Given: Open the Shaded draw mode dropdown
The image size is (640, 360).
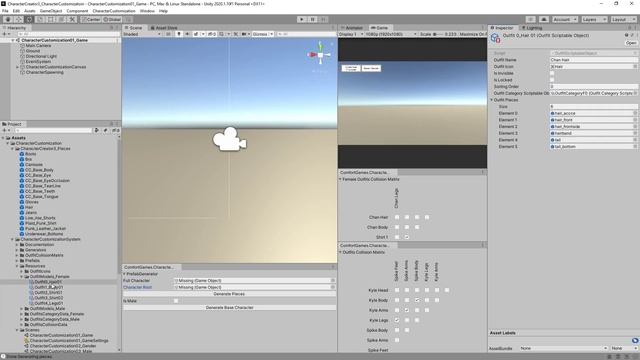Looking at the screenshot, I should (142, 34).
